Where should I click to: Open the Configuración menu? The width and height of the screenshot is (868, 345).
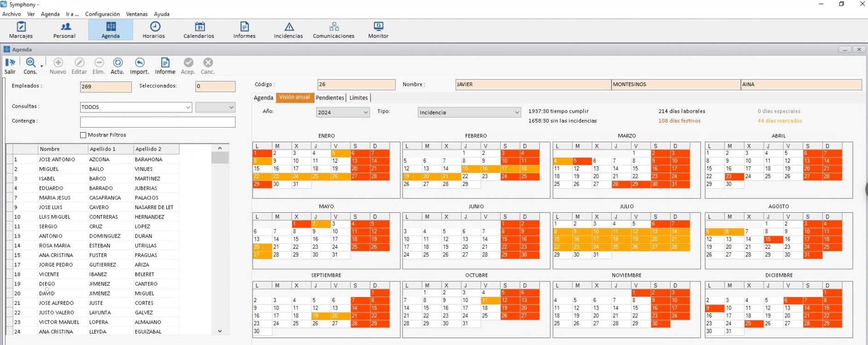(102, 14)
